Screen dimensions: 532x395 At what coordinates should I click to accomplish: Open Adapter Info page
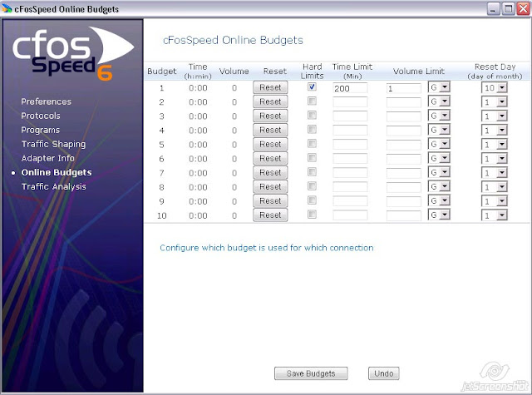pos(47,159)
